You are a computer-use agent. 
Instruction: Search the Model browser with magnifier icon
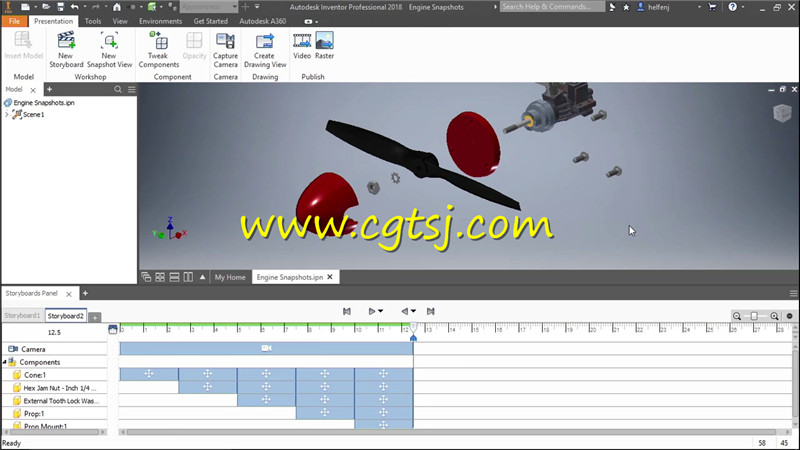tap(118, 89)
